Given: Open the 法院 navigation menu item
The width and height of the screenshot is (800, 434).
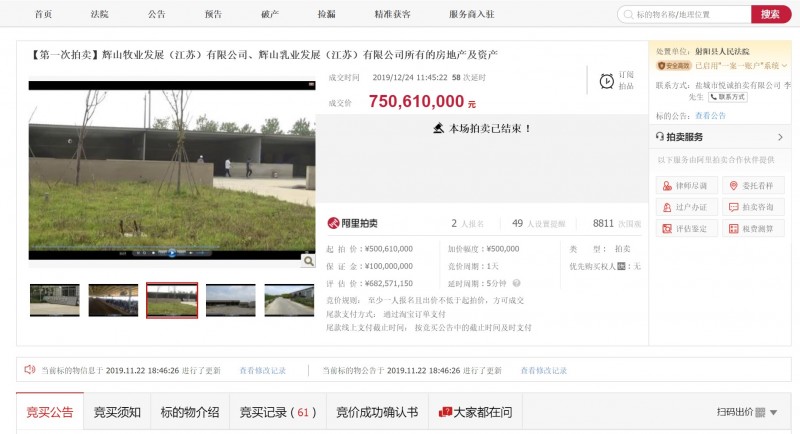Looking at the screenshot, I should coord(99,14).
